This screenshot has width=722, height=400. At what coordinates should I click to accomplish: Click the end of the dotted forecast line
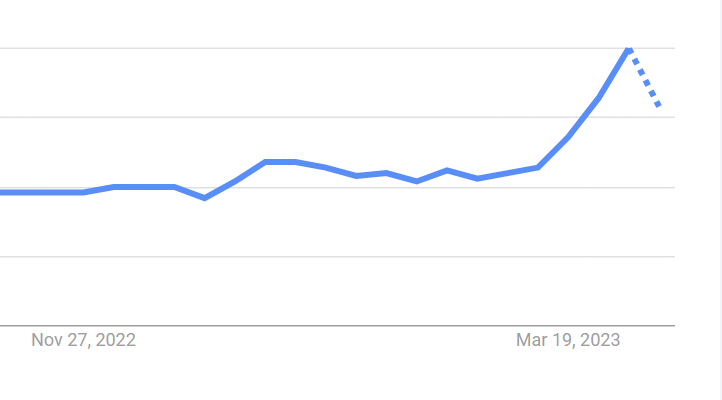coord(659,105)
